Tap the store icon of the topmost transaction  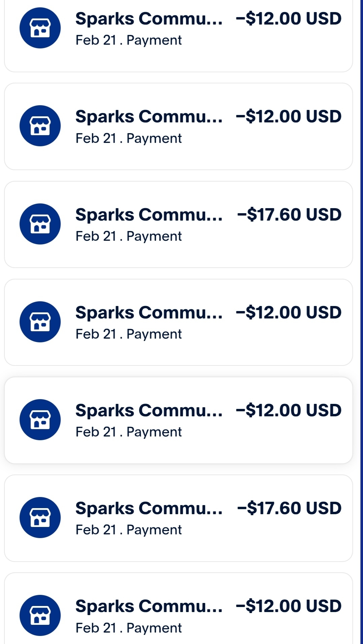(40, 28)
